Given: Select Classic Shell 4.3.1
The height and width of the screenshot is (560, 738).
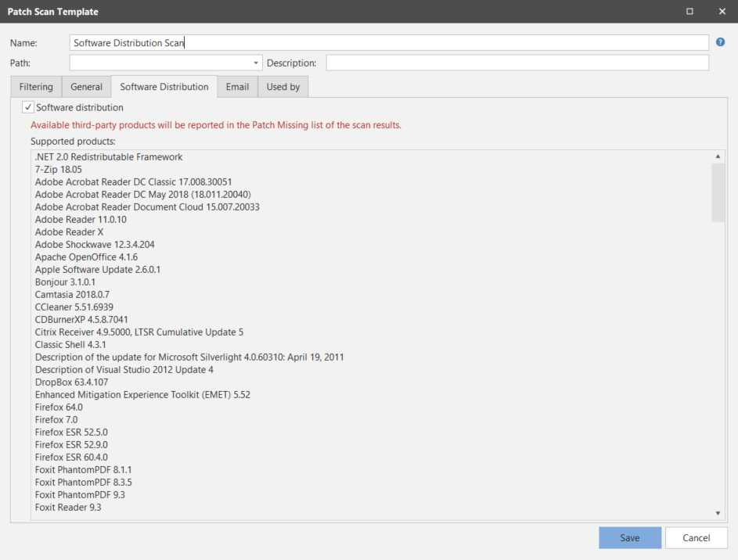Looking at the screenshot, I should pyautogui.click(x=70, y=345).
